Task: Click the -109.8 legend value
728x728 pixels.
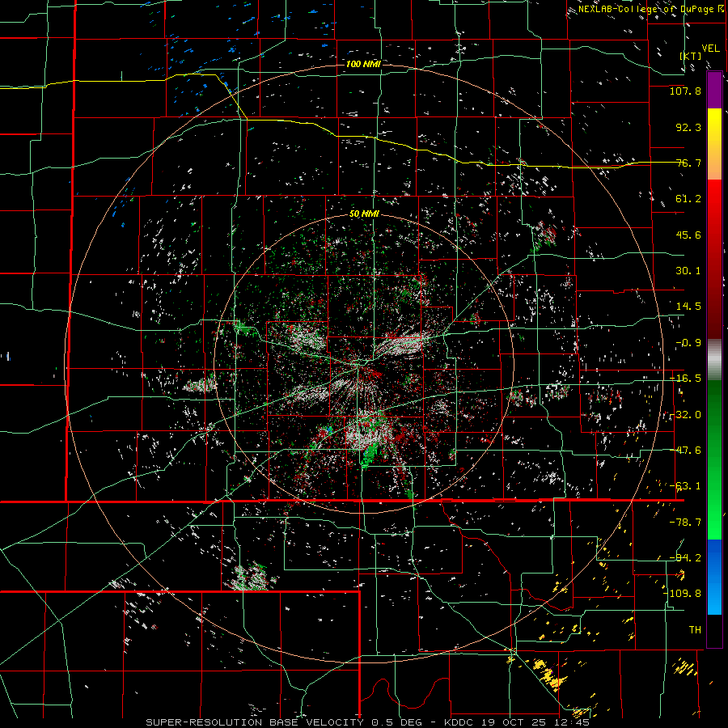Action: [682, 594]
